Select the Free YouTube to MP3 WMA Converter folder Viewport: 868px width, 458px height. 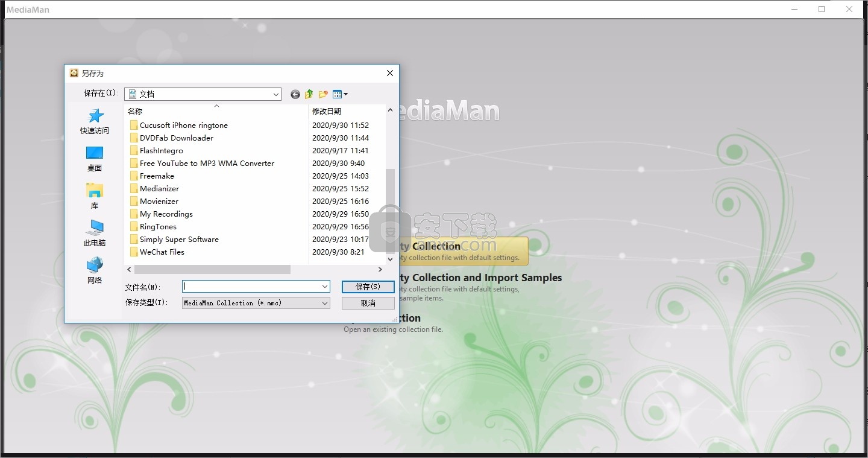207,163
